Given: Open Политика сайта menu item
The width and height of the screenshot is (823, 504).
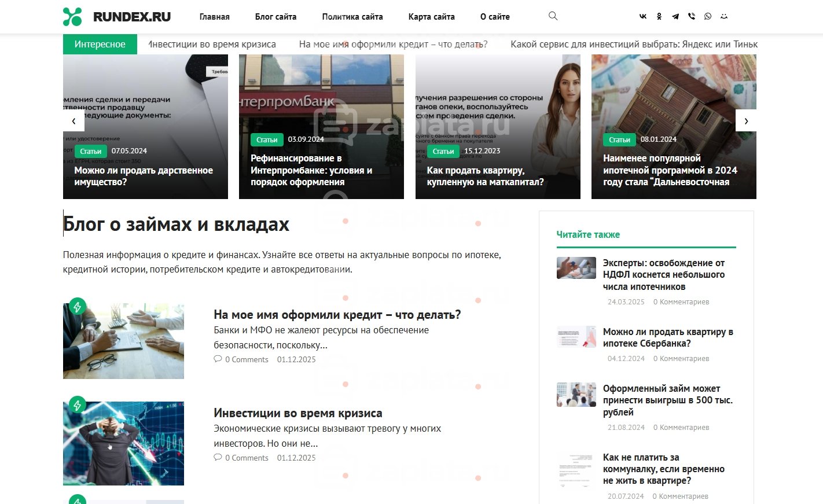Looking at the screenshot, I should [352, 17].
